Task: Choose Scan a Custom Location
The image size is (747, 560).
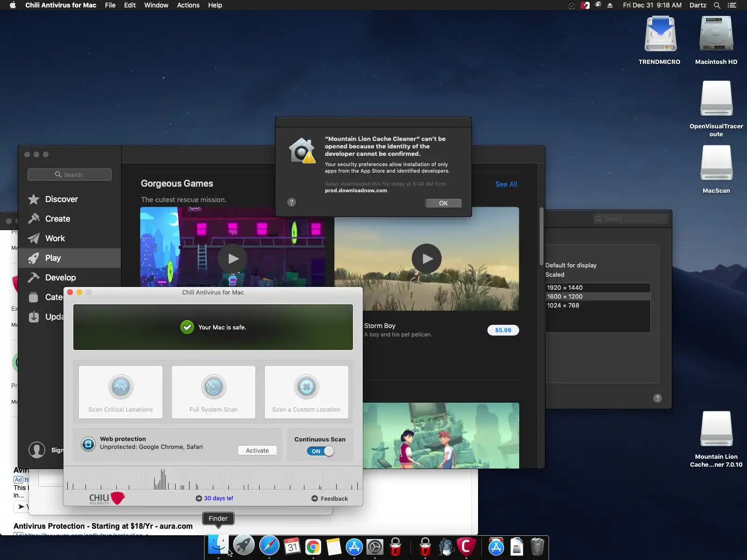Action: (x=306, y=392)
